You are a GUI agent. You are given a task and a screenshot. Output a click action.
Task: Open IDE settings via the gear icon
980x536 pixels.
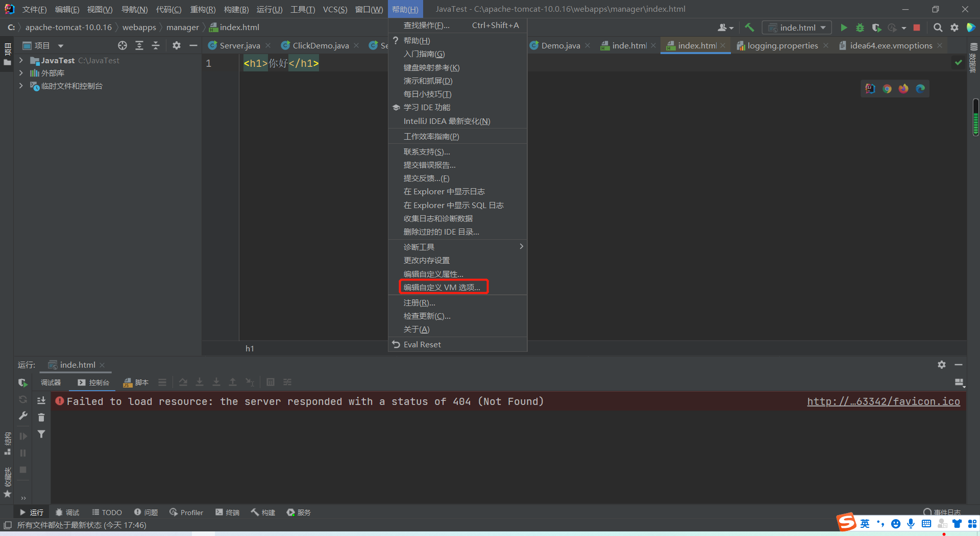954,28
